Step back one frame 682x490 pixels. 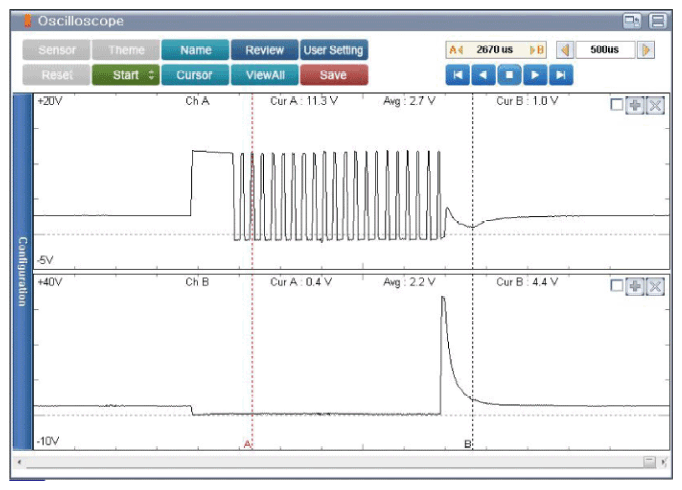pos(483,75)
